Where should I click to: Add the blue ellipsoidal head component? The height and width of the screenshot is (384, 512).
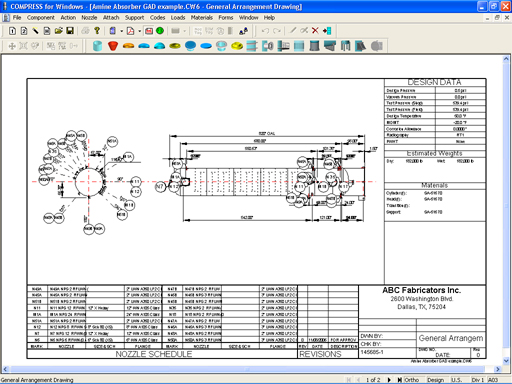(x=144, y=46)
